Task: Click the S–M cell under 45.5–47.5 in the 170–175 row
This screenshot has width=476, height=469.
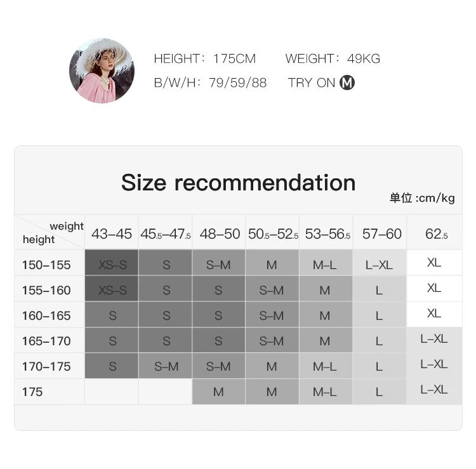Action: tap(166, 366)
